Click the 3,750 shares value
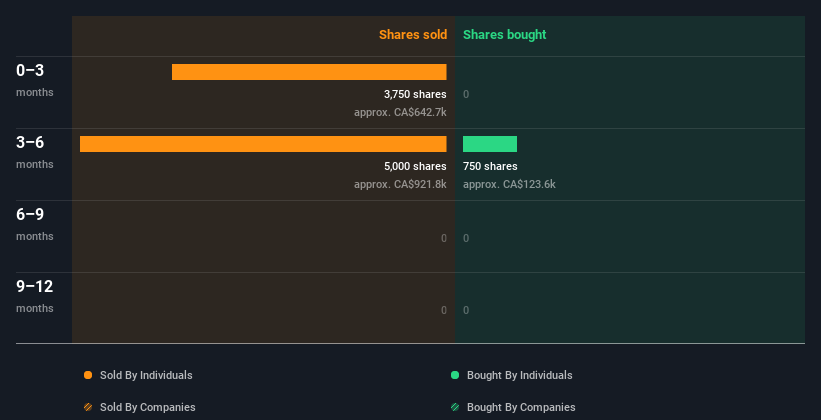 (x=415, y=94)
